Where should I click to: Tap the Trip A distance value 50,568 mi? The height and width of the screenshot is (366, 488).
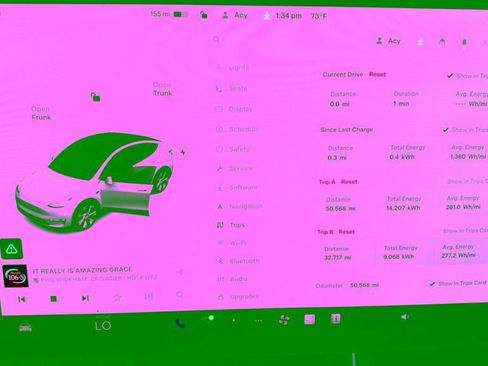(x=340, y=209)
